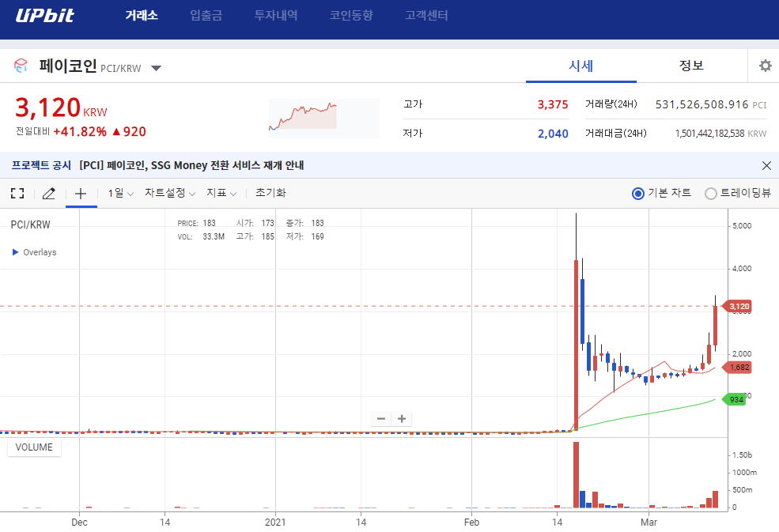Toggle fullscreen chart mode icon
This screenshot has height=532, width=779.
(x=17, y=193)
